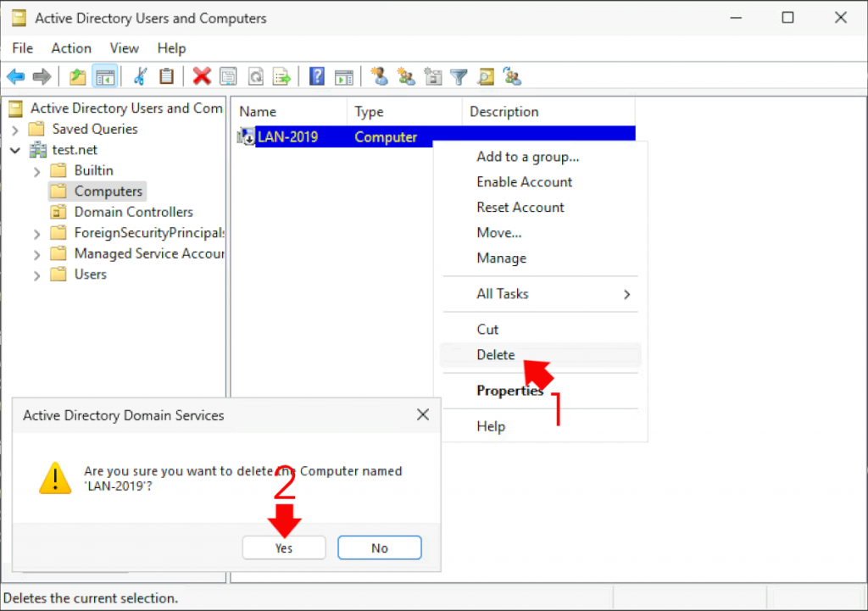868x611 pixels.
Task: Click Yes to confirm deleting LAN-2019
Action: pos(283,547)
